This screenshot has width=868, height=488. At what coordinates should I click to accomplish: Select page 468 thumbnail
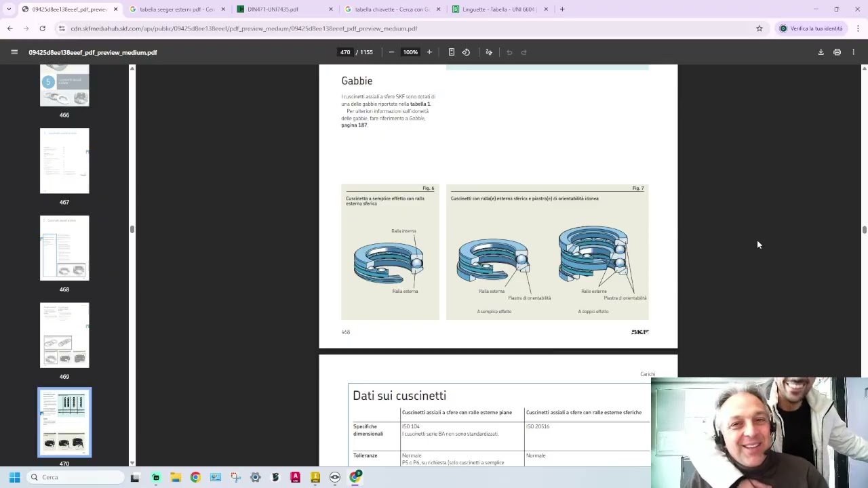click(64, 248)
